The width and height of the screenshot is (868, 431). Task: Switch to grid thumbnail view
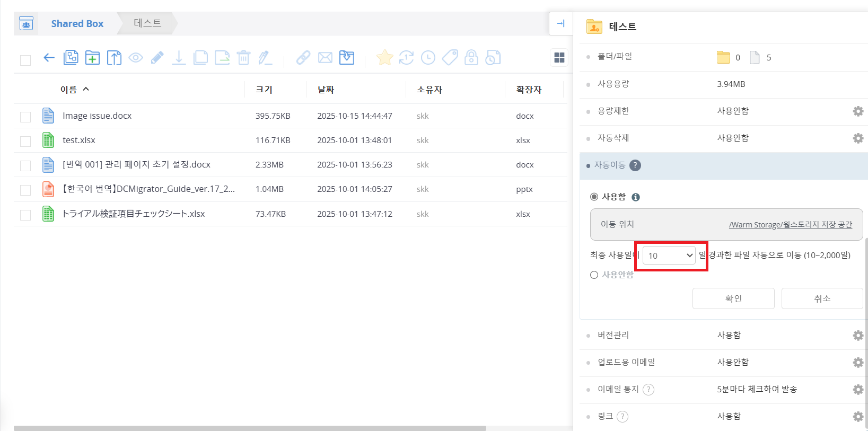[559, 58]
